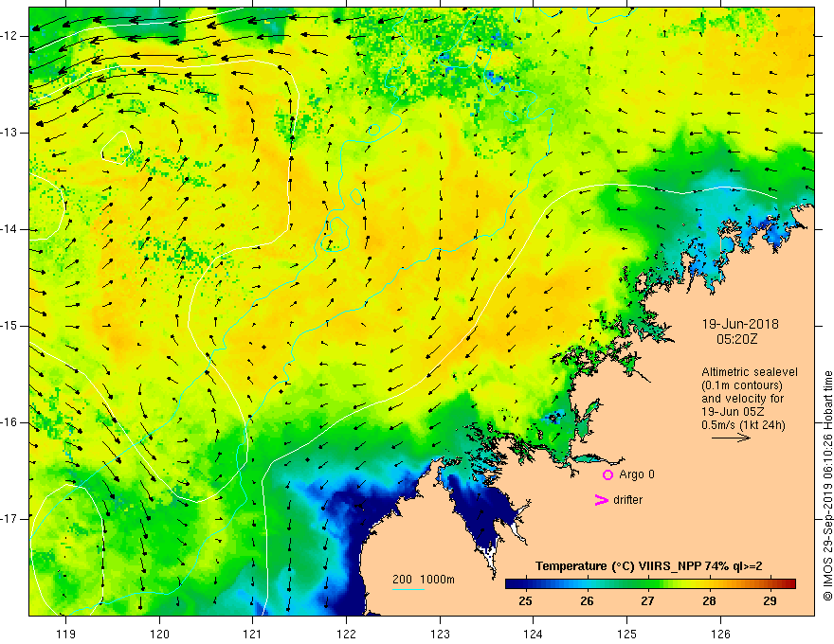
Task: Click the longitude axis label 126
Action: click(720, 634)
